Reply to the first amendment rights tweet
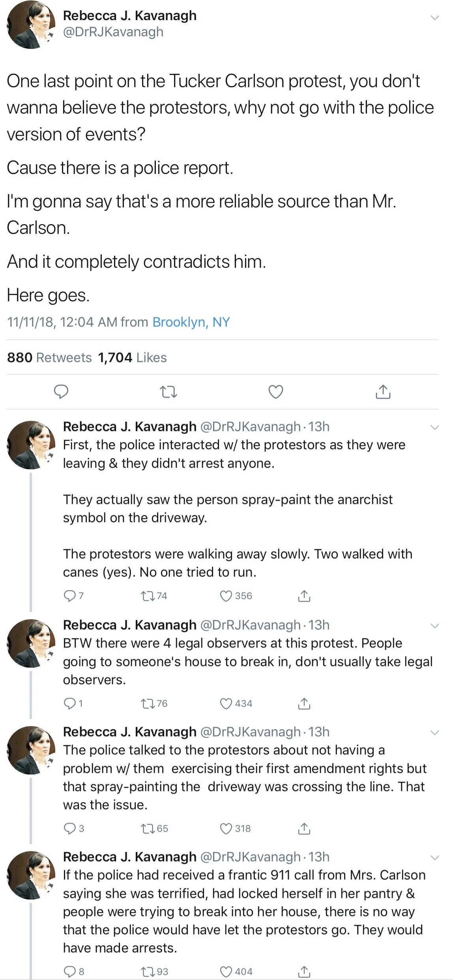453x980 pixels. pos(69,828)
